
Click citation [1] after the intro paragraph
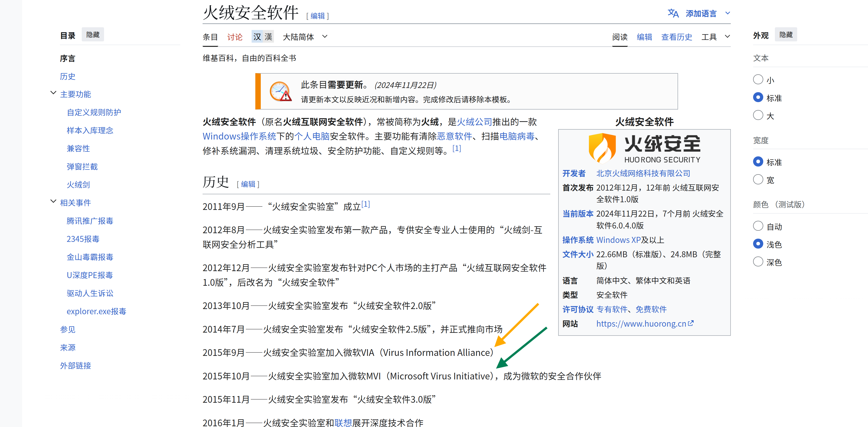[x=457, y=148]
